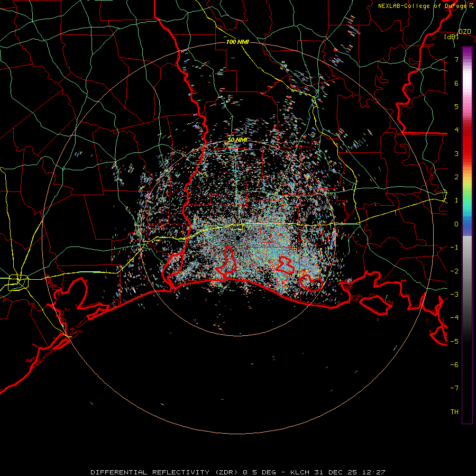Click the DZD product label above the color scale
The height and width of the screenshot is (476, 476).
464,32
